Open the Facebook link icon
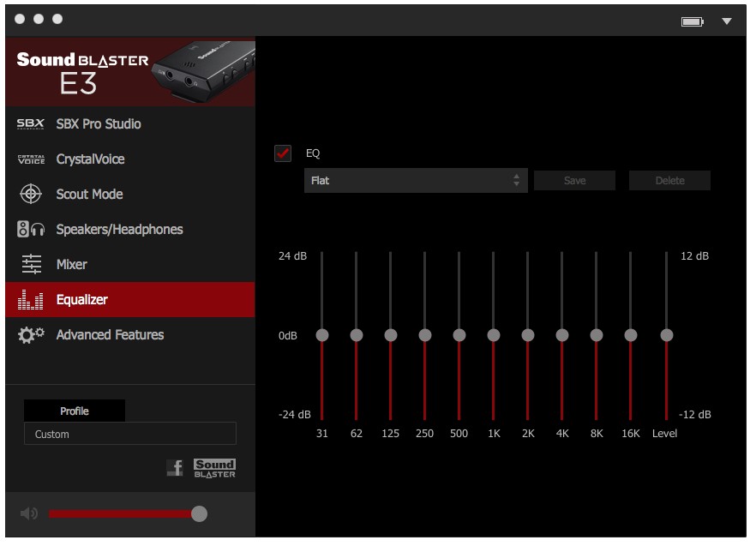Image resolution: width=756 pixels, height=546 pixels. (x=175, y=468)
